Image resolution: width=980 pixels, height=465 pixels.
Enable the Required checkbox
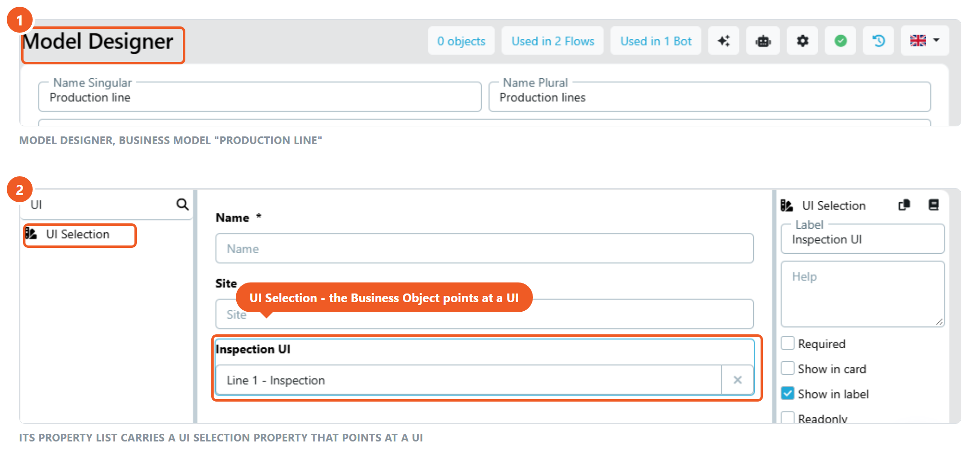(787, 343)
